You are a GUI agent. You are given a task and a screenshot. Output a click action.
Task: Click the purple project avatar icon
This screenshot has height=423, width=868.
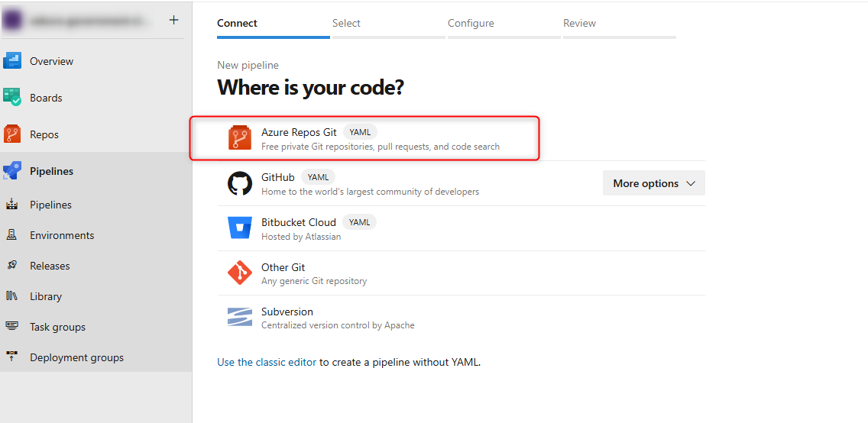tap(11, 21)
